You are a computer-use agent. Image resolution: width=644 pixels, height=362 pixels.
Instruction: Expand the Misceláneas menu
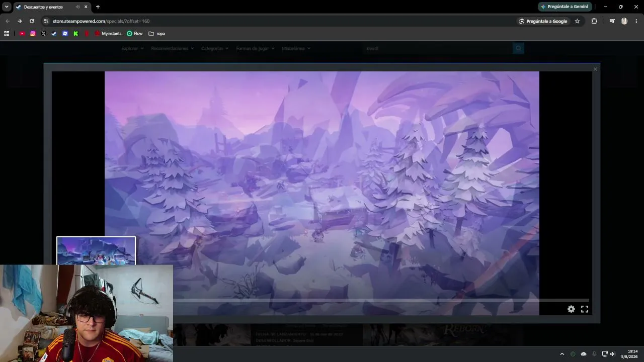(x=296, y=48)
